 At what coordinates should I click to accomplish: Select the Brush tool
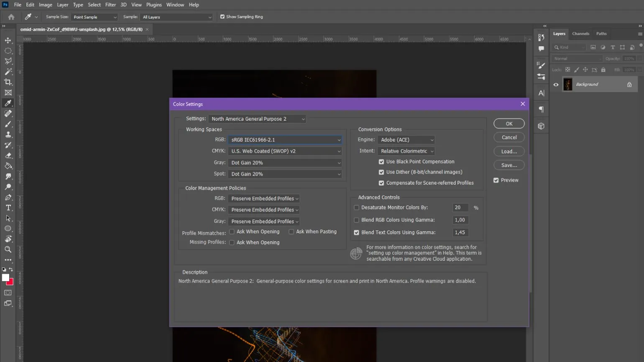8,124
